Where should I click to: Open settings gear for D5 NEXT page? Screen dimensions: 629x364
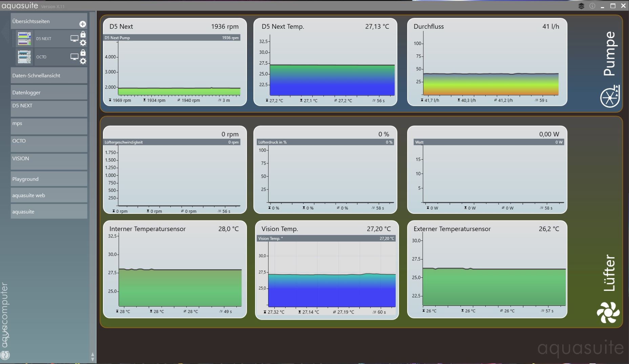pos(83,43)
